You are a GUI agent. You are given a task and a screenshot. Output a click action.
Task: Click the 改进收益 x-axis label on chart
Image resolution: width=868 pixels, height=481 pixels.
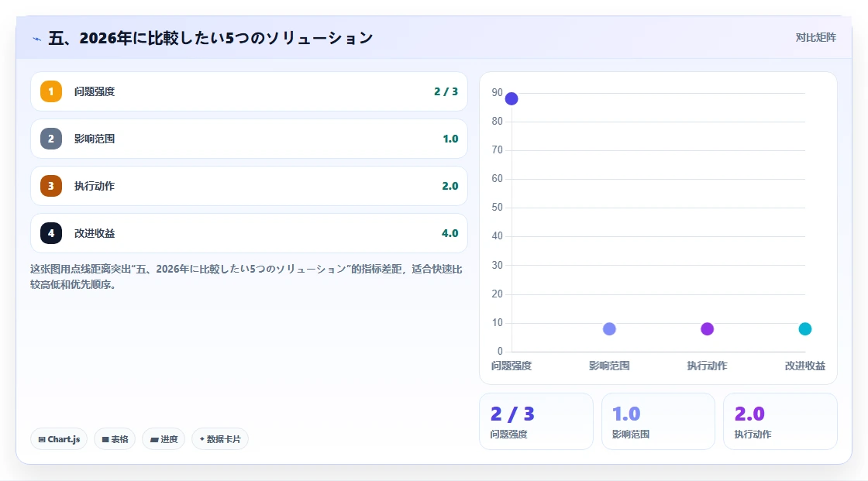(x=805, y=366)
